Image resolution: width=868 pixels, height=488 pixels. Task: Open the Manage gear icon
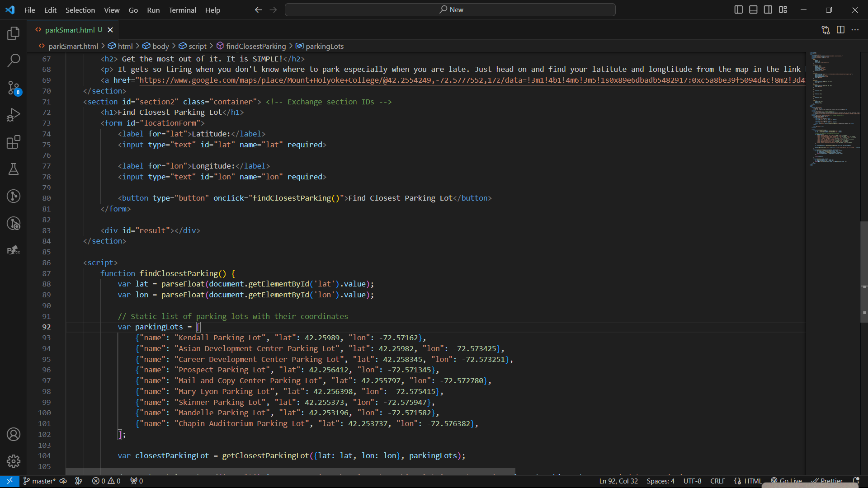[14, 461]
